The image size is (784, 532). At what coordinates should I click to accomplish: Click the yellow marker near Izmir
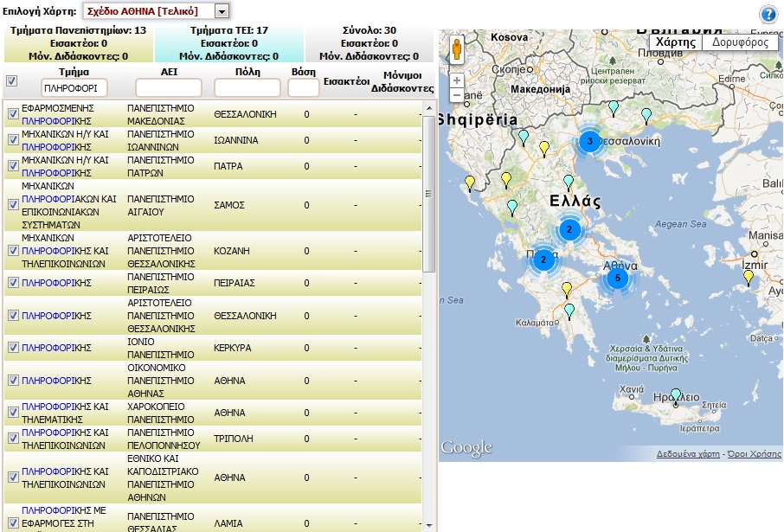pos(749,277)
